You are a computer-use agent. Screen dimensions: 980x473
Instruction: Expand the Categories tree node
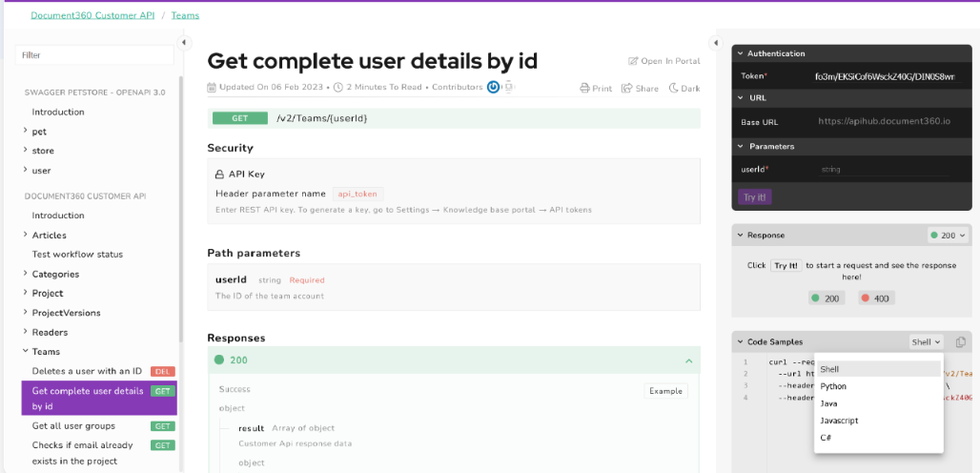tap(25, 273)
